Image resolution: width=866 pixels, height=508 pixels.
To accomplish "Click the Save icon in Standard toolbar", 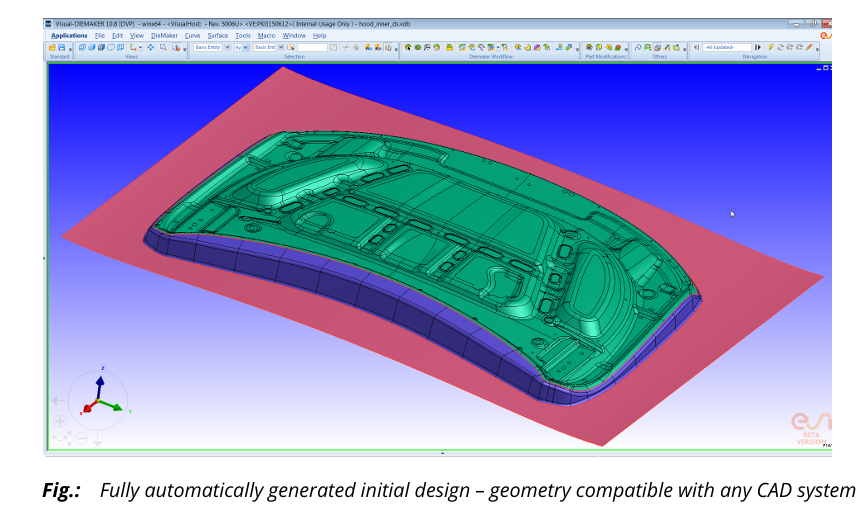I will (61, 47).
